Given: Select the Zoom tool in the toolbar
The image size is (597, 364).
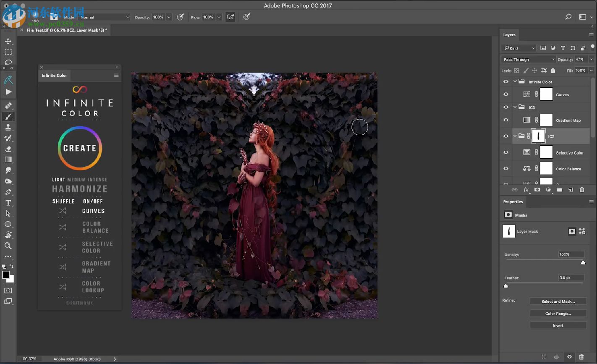Looking at the screenshot, I should click(8, 246).
